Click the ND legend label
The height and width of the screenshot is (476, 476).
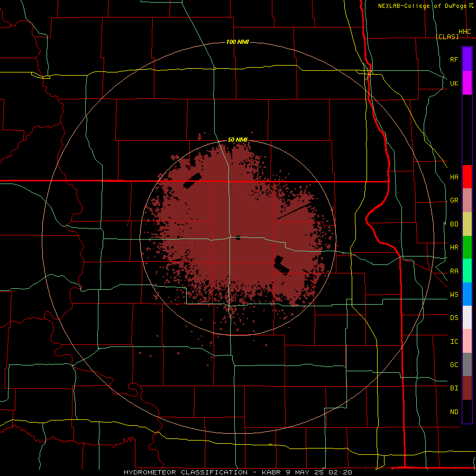point(454,412)
